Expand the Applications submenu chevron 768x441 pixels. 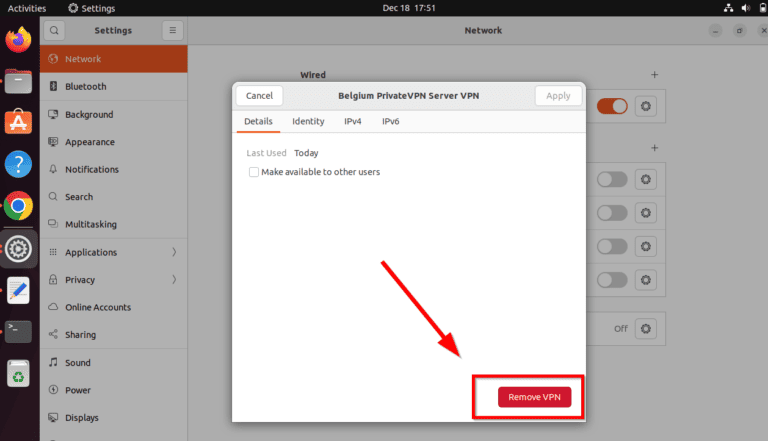[x=174, y=252]
